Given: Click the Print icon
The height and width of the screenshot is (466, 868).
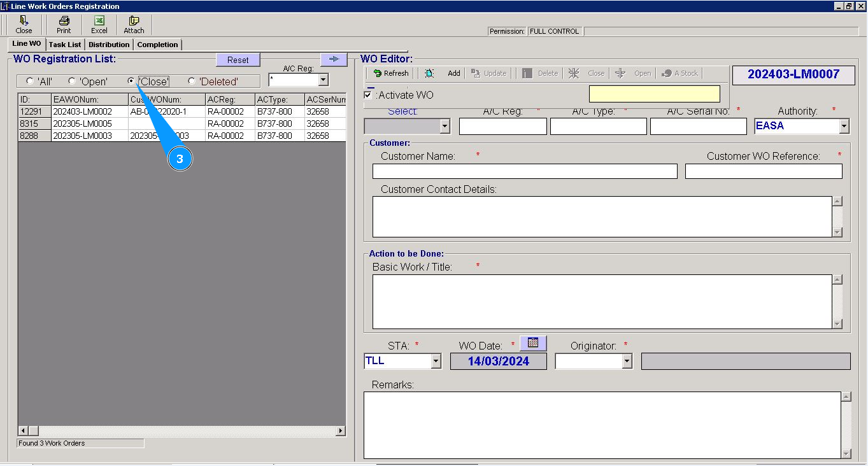Looking at the screenshot, I should tap(64, 24).
